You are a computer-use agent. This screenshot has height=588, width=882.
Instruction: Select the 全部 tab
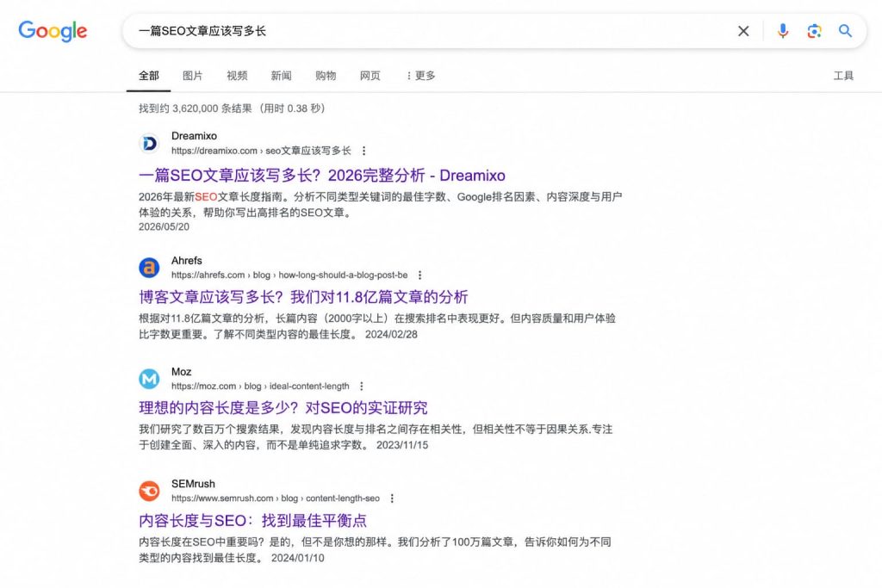pyautogui.click(x=148, y=75)
